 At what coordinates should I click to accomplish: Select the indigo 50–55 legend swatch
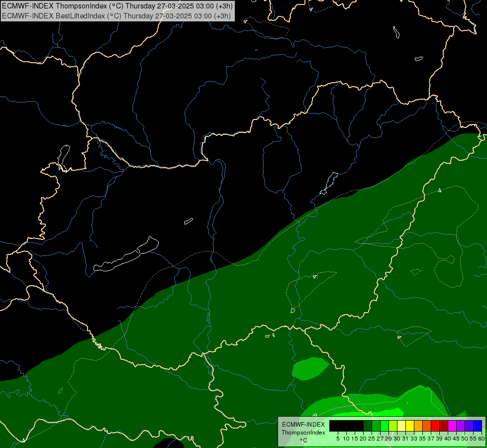coord(469,426)
